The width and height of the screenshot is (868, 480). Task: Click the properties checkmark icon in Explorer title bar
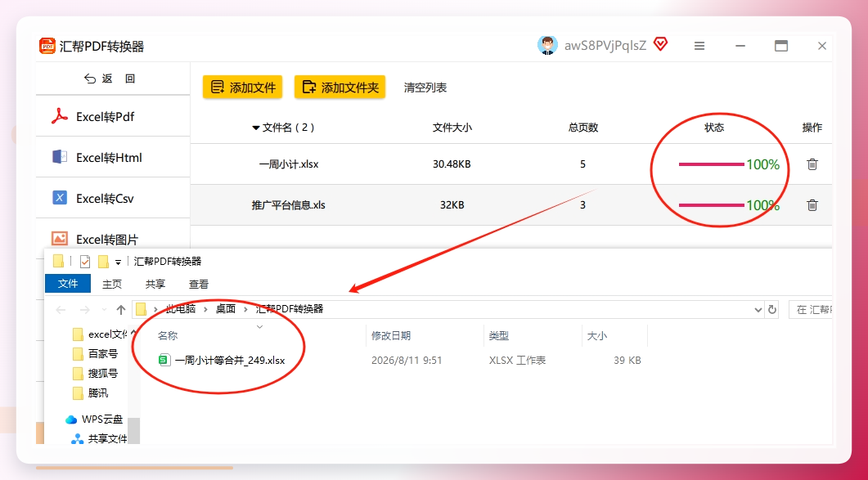point(85,262)
